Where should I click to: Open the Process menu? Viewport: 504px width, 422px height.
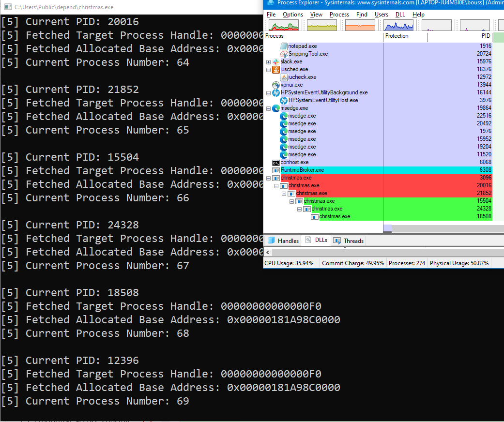tap(339, 15)
